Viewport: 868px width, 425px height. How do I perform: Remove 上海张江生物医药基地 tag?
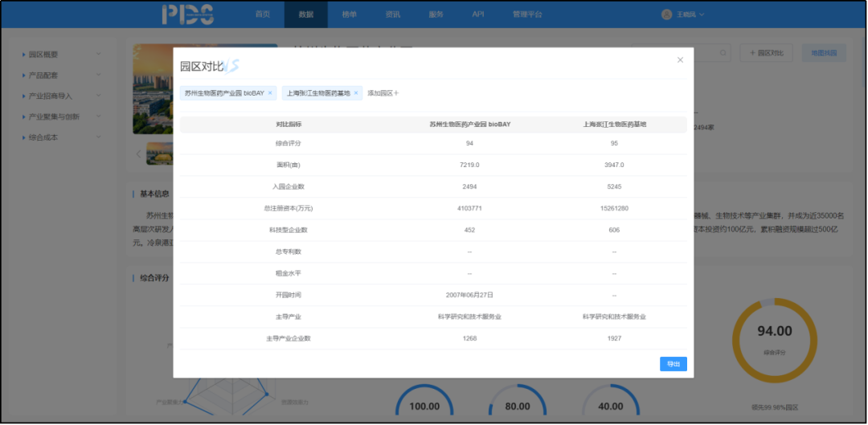pos(356,93)
